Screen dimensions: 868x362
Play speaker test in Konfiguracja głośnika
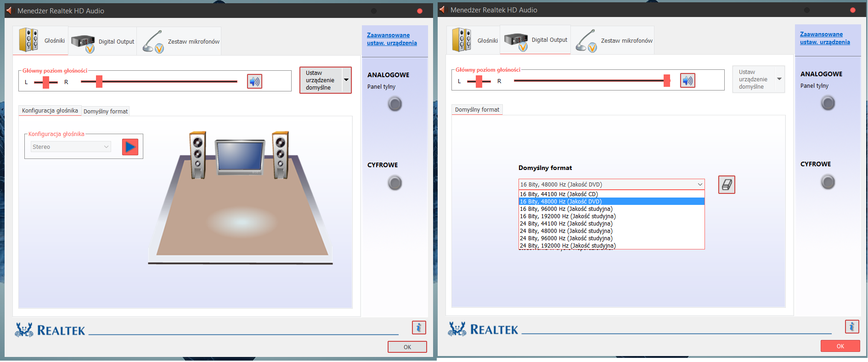130,147
